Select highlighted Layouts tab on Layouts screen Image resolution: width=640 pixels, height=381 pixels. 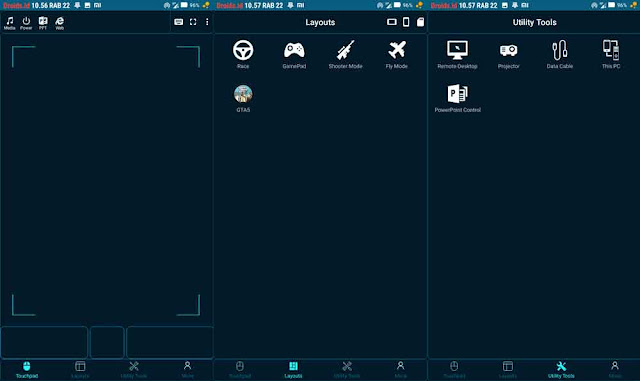pyautogui.click(x=293, y=370)
